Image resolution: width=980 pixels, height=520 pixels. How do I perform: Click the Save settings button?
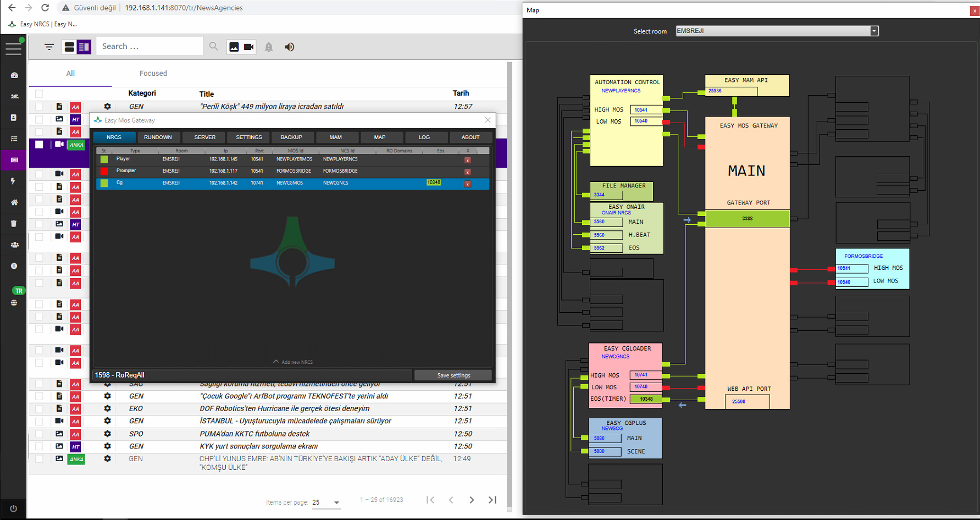click(453, 375)
